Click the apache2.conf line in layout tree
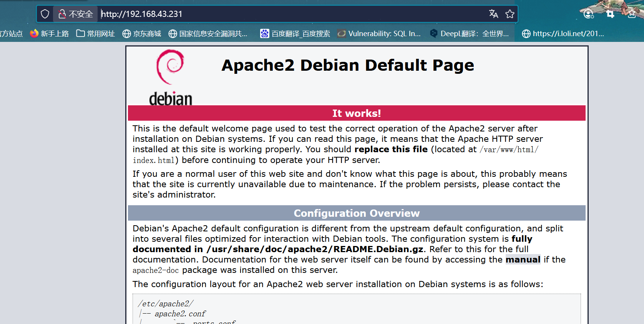The width and height of the screenshot is (644, 324). pyautogui.click(x=180, y=314)
